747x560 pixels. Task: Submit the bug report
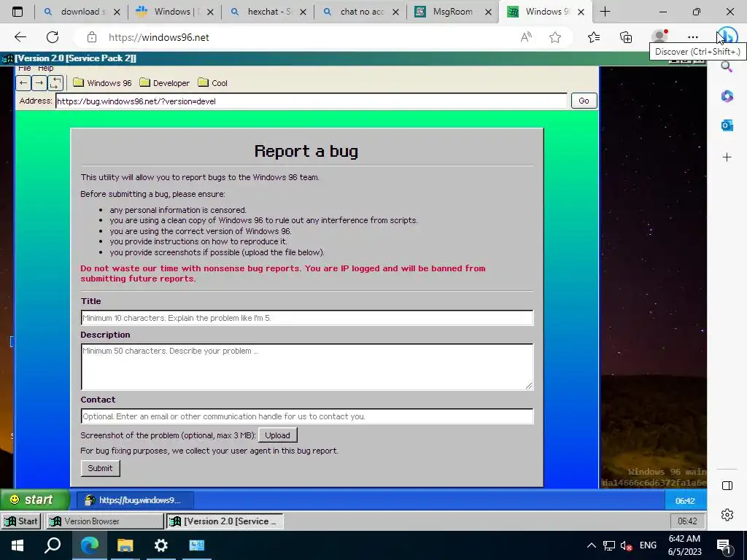pos(100,468)
